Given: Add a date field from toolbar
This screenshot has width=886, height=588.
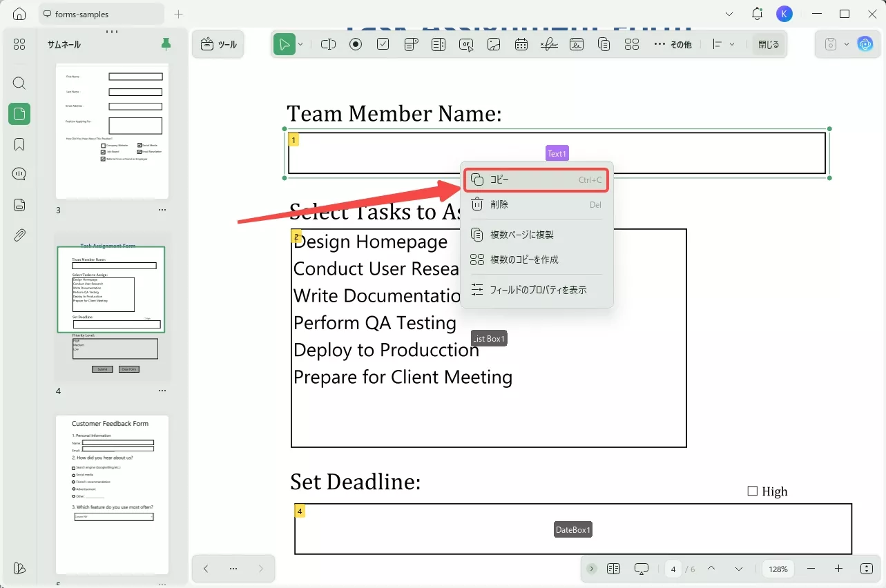Looking at the screenshot, I should (x=521, y=44).
